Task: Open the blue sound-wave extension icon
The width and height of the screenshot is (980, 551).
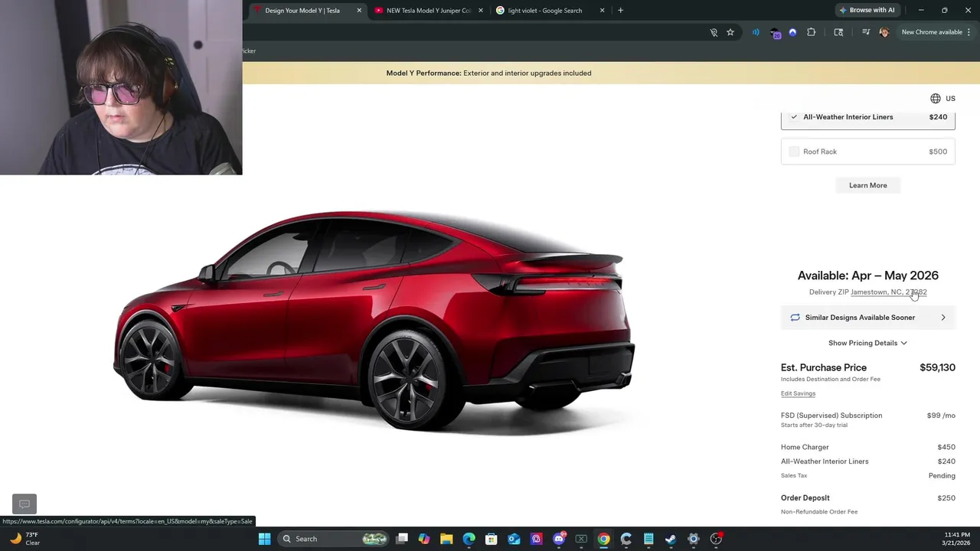Action: click(x=756, y=32)
